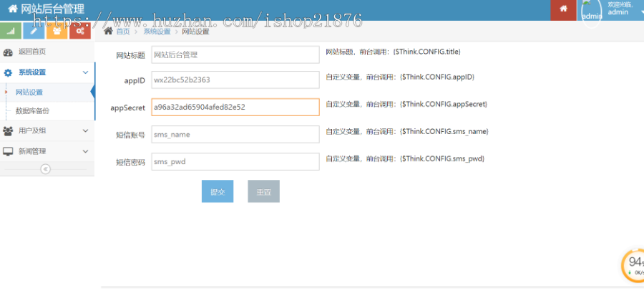Click the green bar chart shortcut button
The height and width of the screenshot is (296, 644).
(x=11, y=30)
